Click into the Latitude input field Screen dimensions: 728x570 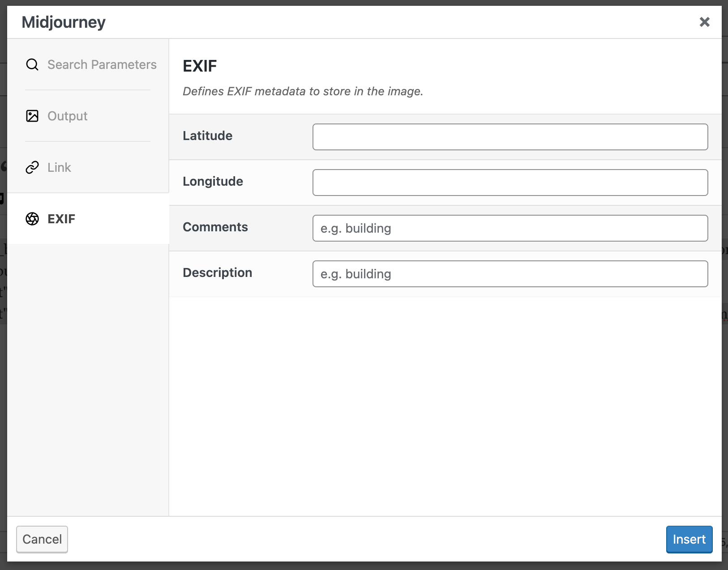[x=510, y=137]
